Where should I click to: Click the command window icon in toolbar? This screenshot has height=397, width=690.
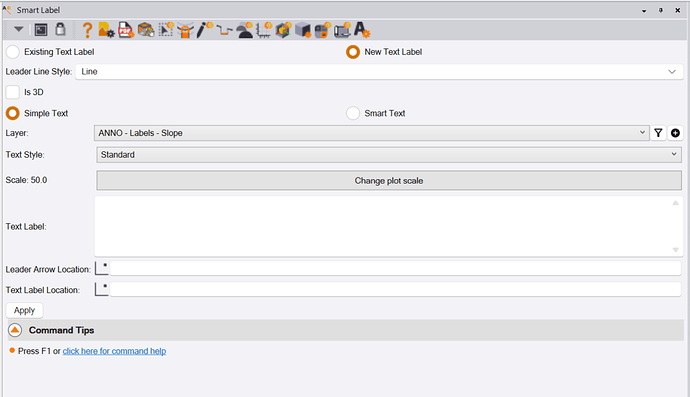coord(41,30)
